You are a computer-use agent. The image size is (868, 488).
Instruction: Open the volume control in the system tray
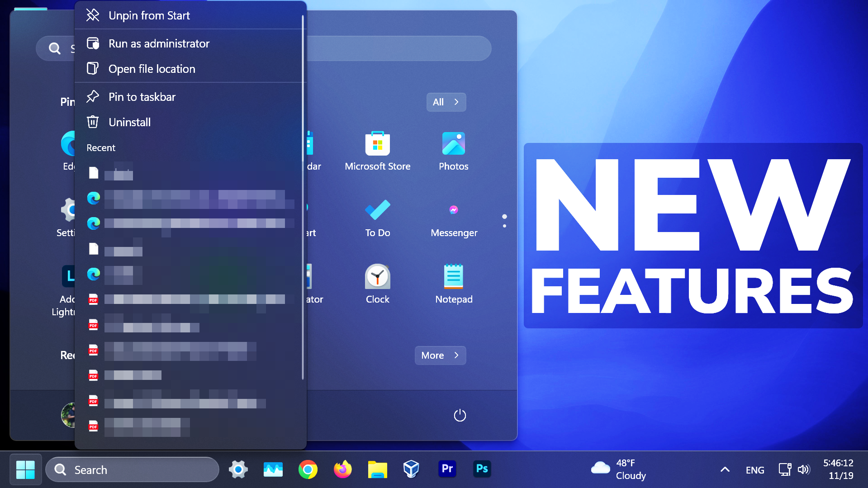[x=804, y=469]
